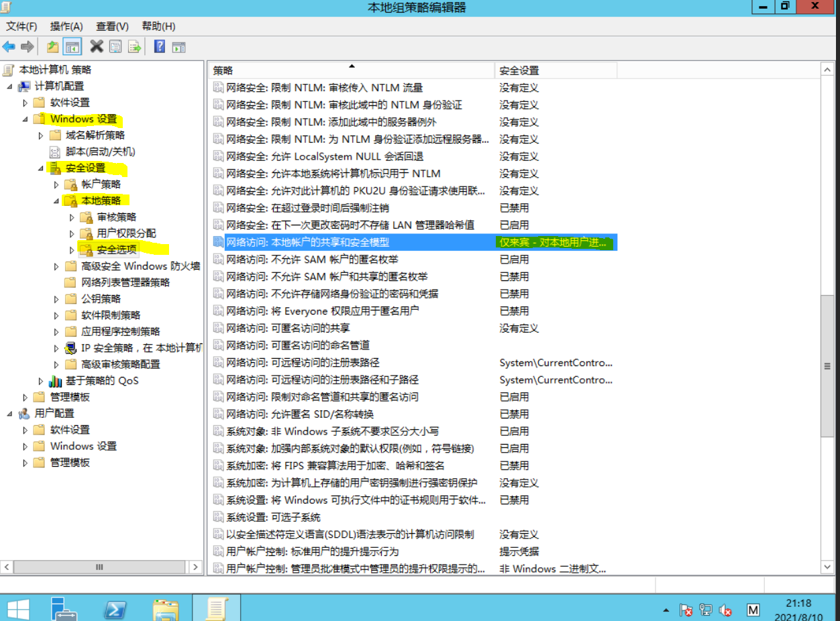840x621 pixels.
Task: Open the Properties toolbar icon
Action: tap(115, 46)
